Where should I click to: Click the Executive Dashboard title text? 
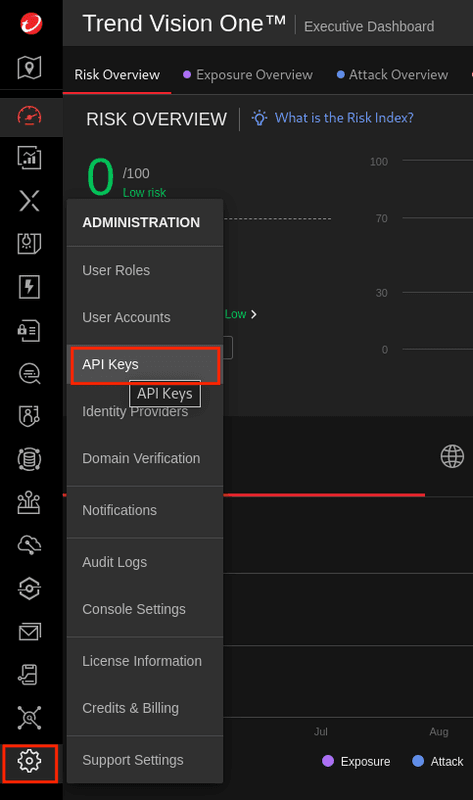[x=369, y=27]
